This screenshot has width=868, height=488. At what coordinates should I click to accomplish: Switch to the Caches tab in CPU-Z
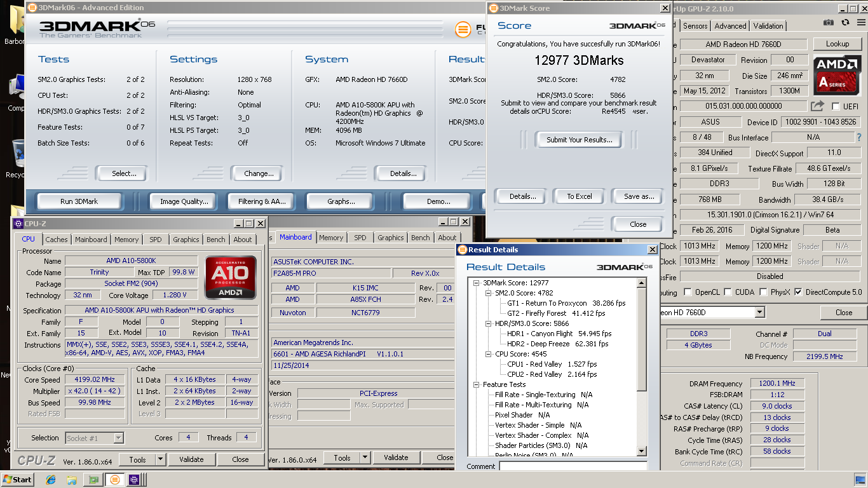57,240
